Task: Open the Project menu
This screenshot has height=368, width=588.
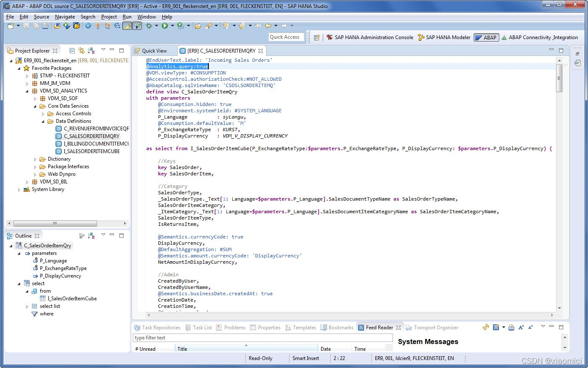Action: (x=109, y=17)
